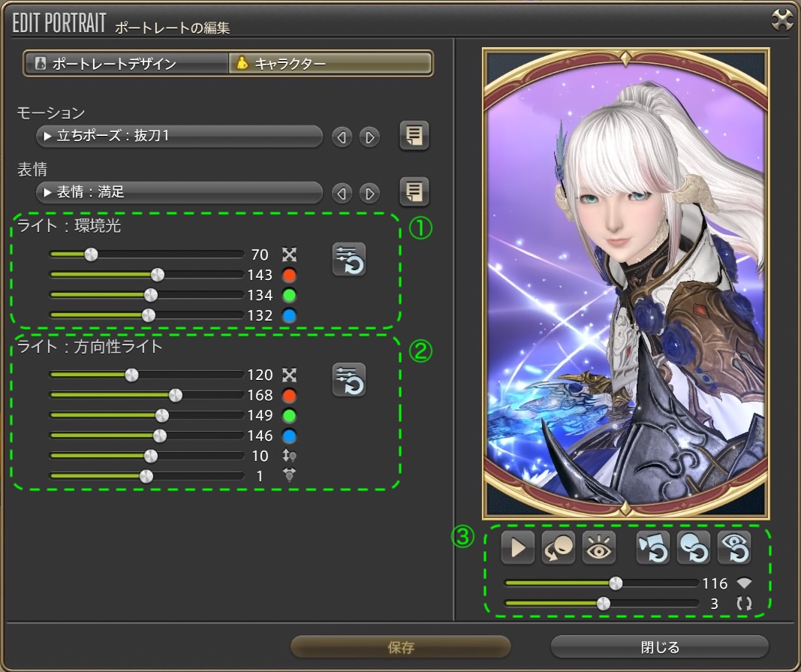The image size is (801, 672).
Task: Click the reset eye direction icon
Action: (x=733, y=548)
